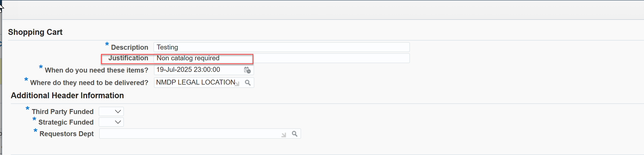Click the Additional Header Information heading
Image resolution: width=644 pixels, height=155 pixels.
(x=67, y=95)
